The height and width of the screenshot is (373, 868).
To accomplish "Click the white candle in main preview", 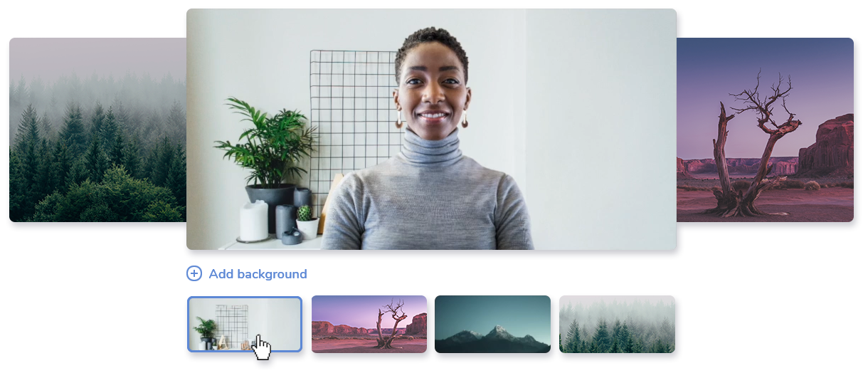I will pos(254,221).
